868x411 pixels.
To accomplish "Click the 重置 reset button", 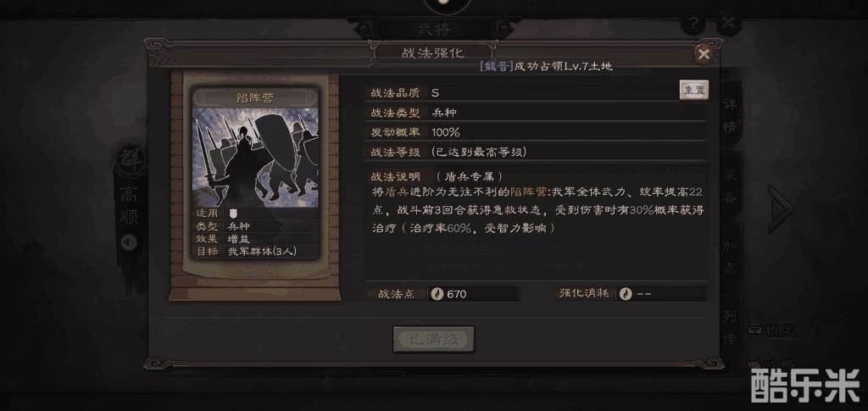I will [x=694, y=91].
